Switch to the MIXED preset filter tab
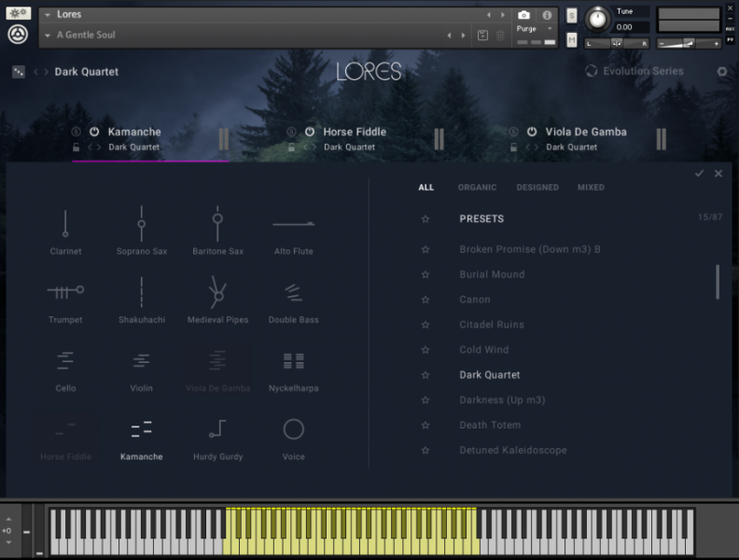This screenshot has height=560, width=739. click(591, 188)
